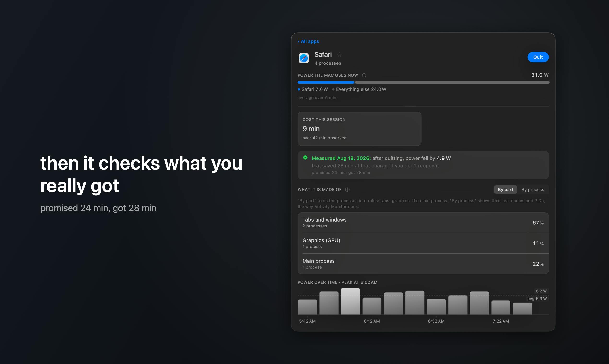
Task: Click the 22% value for Main process
Action: [x=538, y=264]
